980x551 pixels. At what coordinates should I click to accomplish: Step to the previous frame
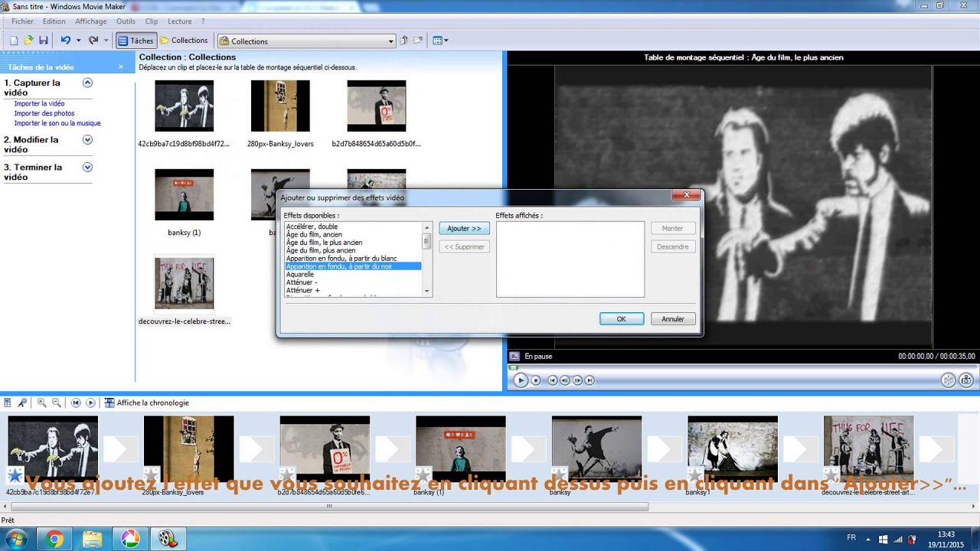click(565, 380)
